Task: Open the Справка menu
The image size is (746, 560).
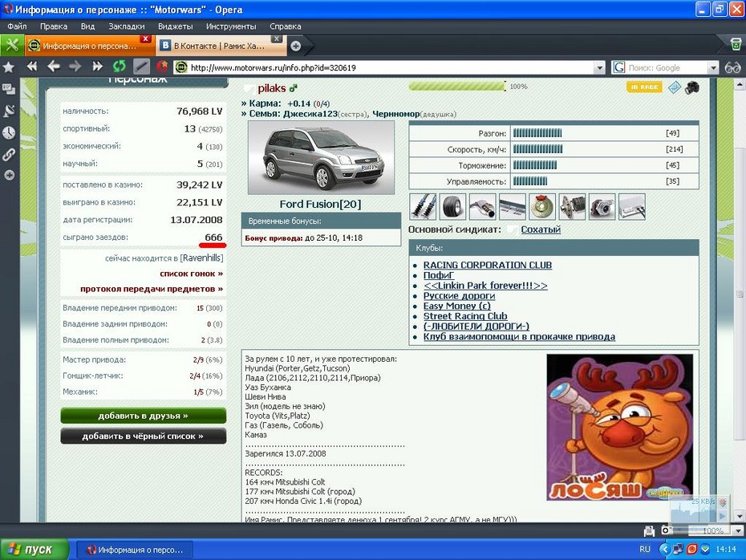Action: [286, 26]
